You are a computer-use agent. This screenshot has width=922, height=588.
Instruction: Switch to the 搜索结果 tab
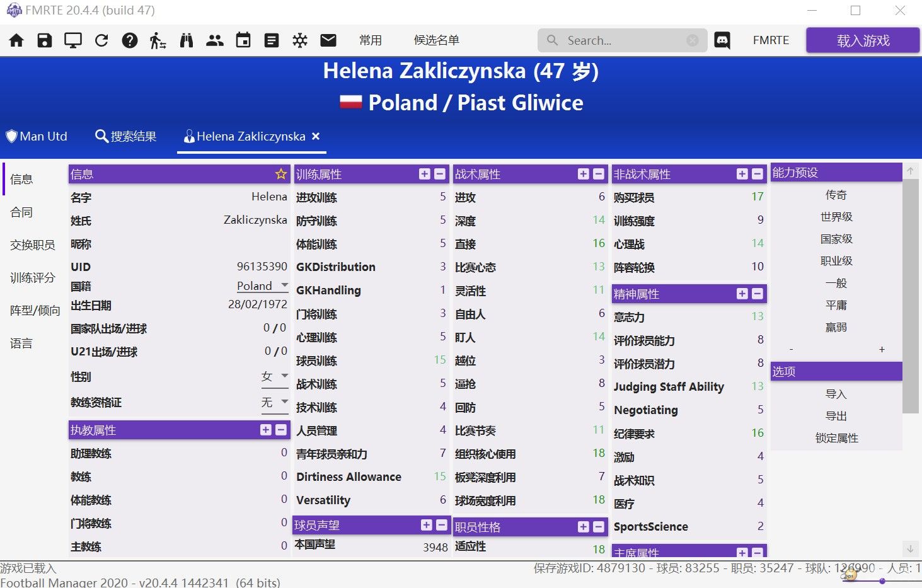coord(125,136)
